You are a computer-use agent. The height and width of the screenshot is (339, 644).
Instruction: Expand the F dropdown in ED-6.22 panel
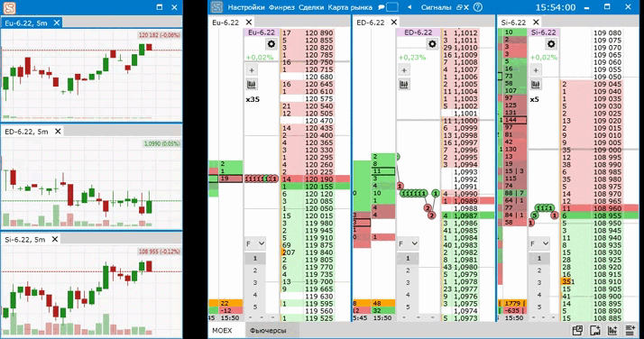click(408, 243)
